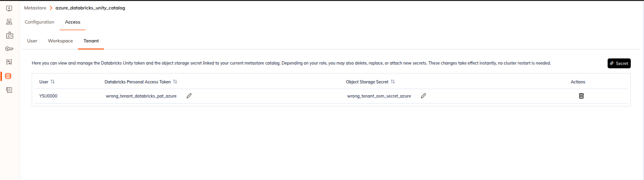644x180 pixels.
Task: Edit the wrong_tenant_osm_secret_azure secret
Action: [x=423, y=96]
